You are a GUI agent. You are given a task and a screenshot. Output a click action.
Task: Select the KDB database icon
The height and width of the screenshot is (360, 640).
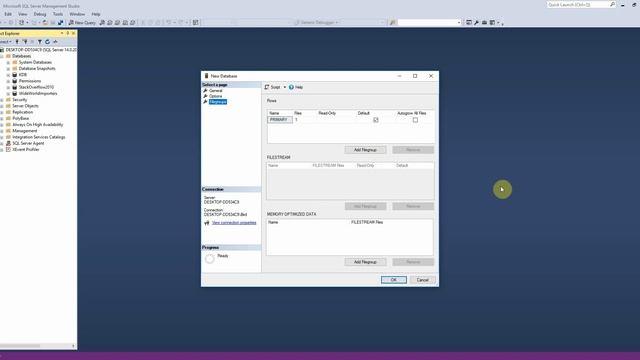(15, 75)
